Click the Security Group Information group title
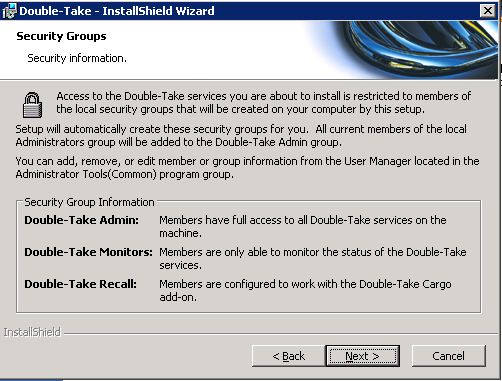This screenshot has height=381, width=502. pyautogui.click(x=89, y=202)
